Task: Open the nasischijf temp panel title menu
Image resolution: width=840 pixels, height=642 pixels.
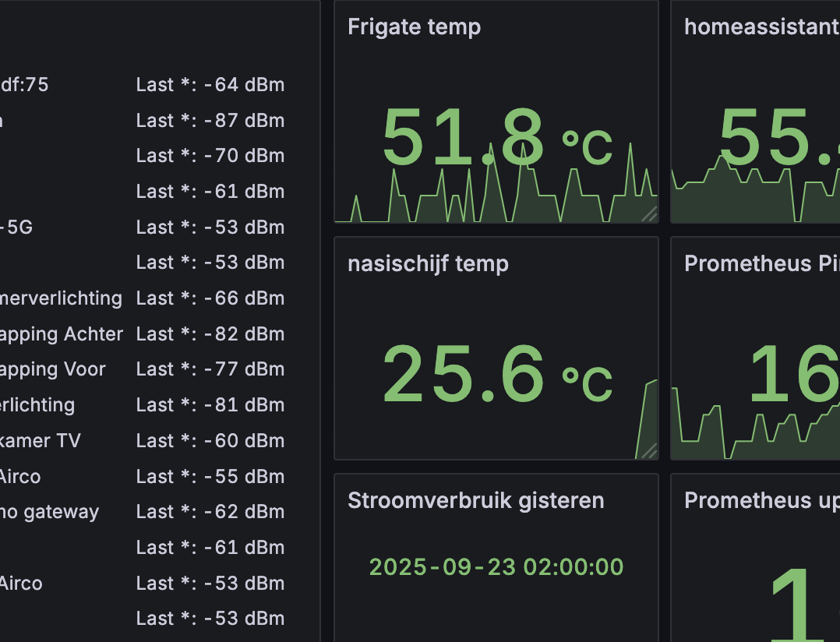Action: pos(428,263)
